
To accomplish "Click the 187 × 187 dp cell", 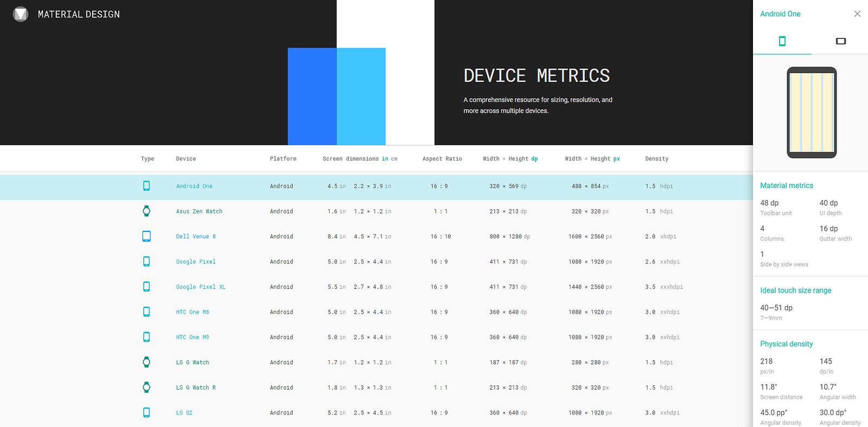I will [x=508, y=363].
